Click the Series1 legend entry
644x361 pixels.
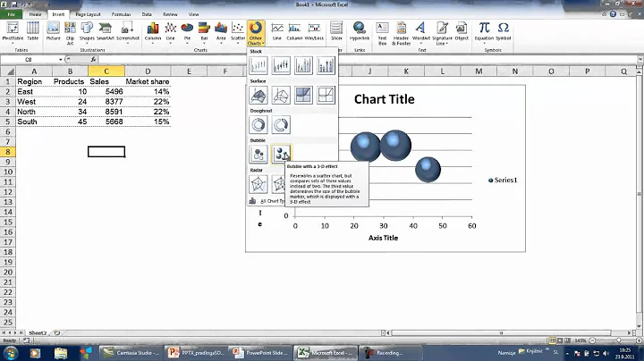(503, 180)
